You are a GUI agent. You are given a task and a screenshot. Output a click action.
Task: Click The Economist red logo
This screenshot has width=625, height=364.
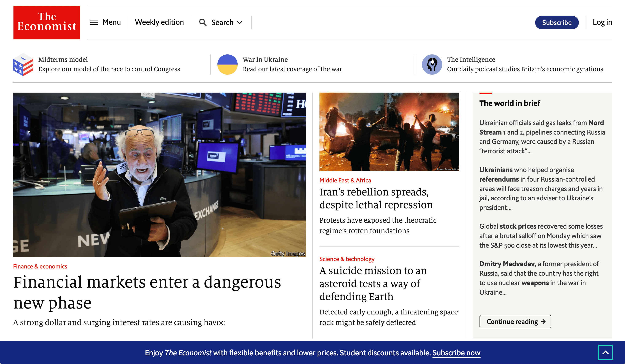[x=47, y=22]
